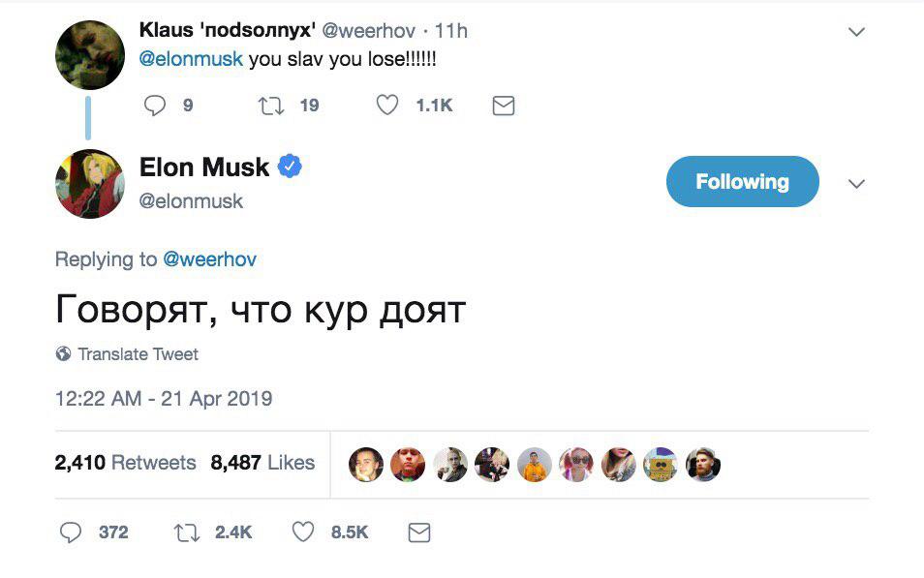
Task: Retweet Klaus's tweet with 19 retweets
Action: pyautogui.click(x=271, y=106)
